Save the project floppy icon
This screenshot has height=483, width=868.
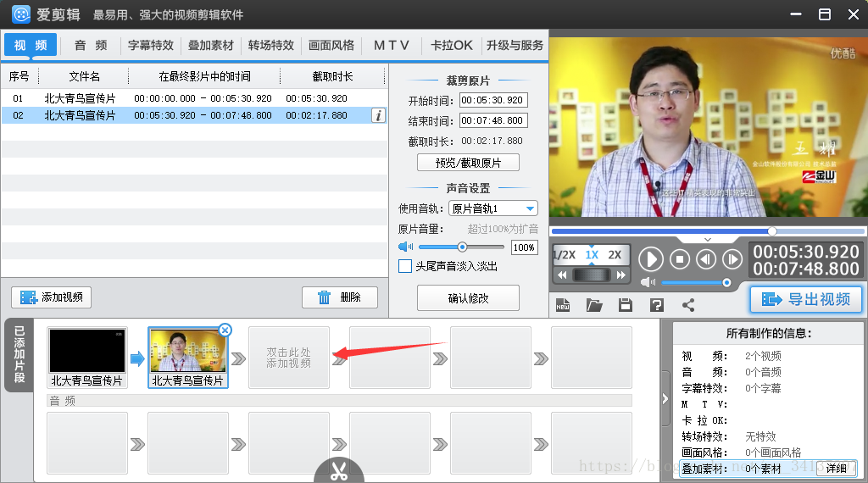pyautogui.click(x=626, y=305)
